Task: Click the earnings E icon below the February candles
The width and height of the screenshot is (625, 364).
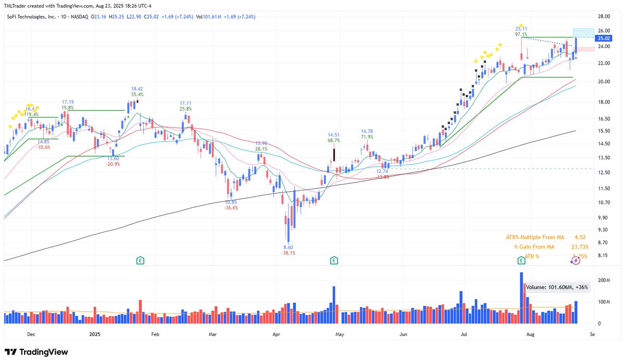Action: tap(140, 259)
